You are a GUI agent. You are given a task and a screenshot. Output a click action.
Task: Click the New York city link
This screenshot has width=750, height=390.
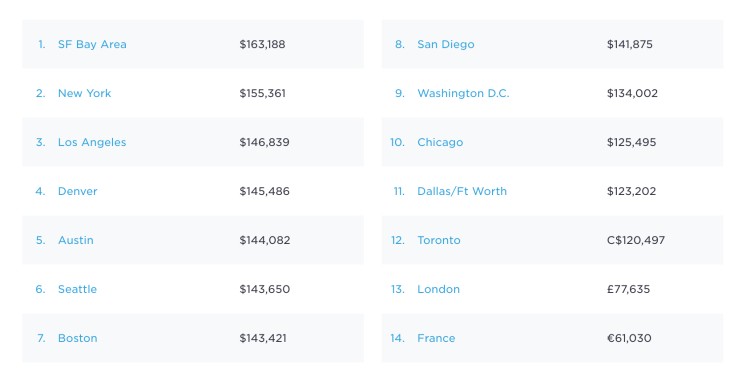pos(84,93)
